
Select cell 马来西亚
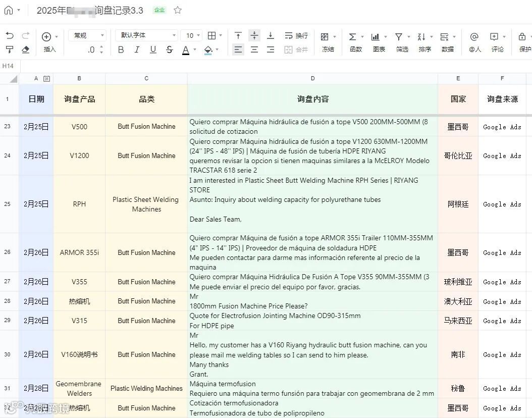(458, 321)
